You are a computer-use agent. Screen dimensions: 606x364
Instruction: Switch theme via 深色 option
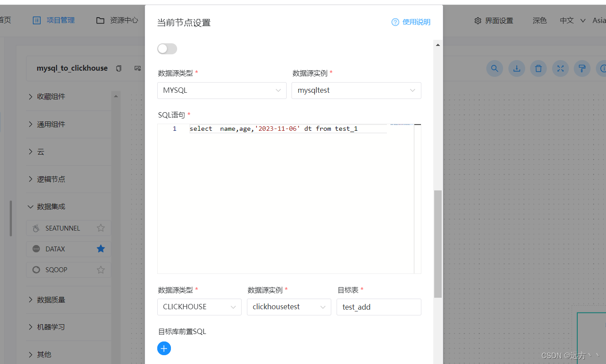pos(539,21)
